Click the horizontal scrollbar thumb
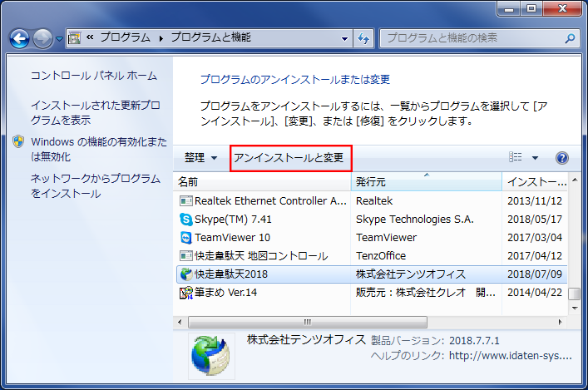 (x=307, y=321)
